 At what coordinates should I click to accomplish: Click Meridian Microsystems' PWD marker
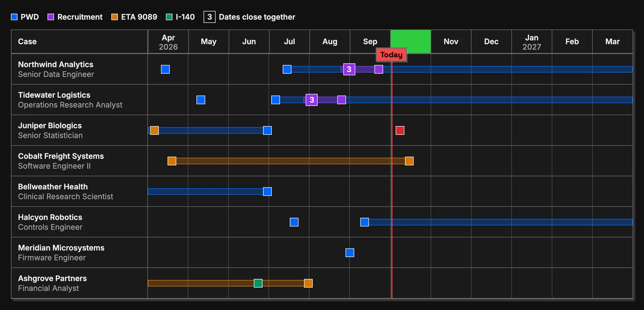coord(350,253)
